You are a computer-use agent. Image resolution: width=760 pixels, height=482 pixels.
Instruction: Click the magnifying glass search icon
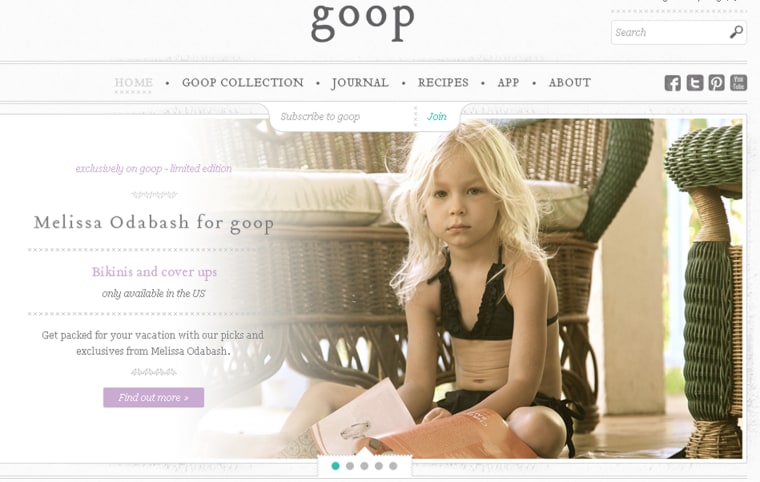click(x=736, y=32)
